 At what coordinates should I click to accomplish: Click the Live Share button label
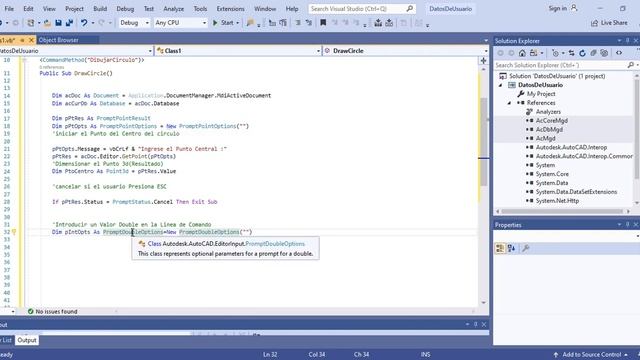614,23
